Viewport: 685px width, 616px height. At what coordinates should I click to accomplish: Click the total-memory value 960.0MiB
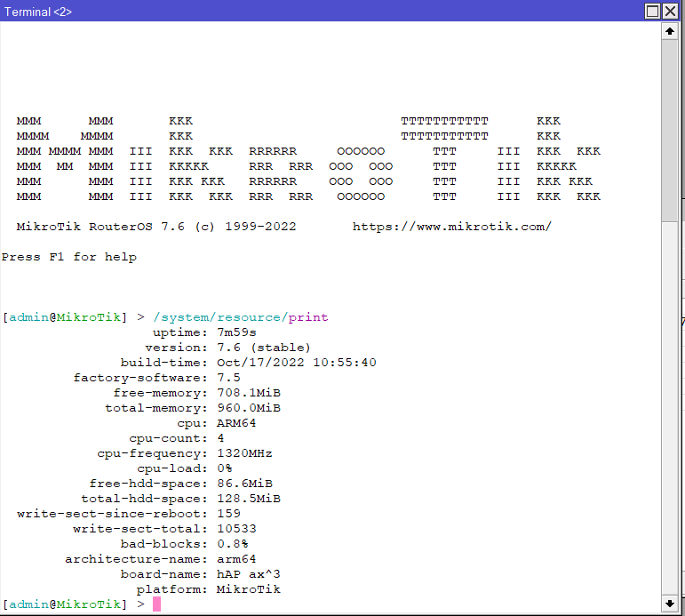coord(249,407)
